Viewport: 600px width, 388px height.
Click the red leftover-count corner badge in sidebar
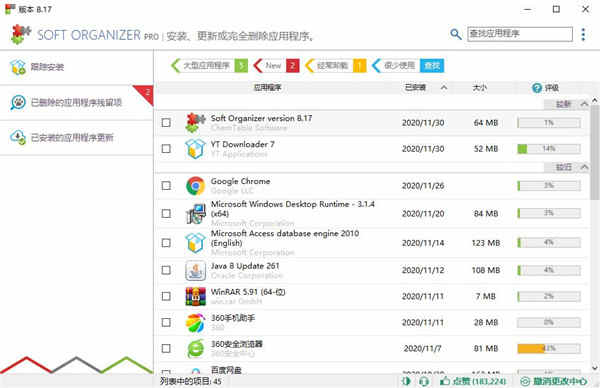click(145, 93)
